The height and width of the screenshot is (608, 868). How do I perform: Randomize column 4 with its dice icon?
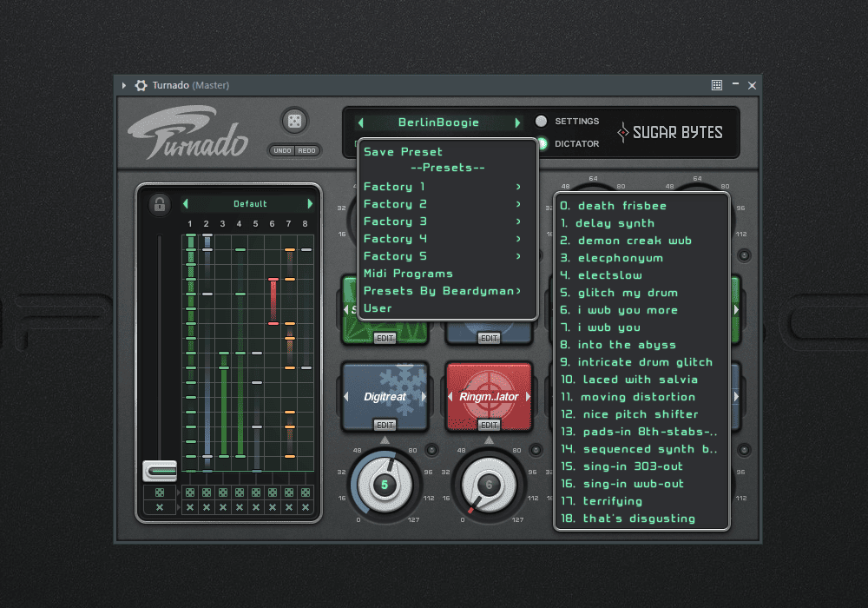(240, 492)
